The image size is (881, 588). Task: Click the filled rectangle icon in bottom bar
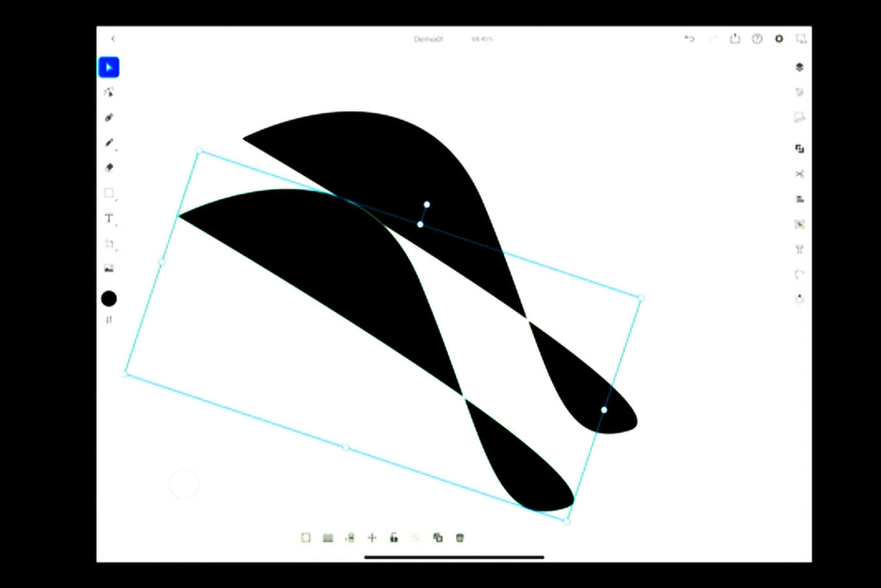[x=328, y=538]
